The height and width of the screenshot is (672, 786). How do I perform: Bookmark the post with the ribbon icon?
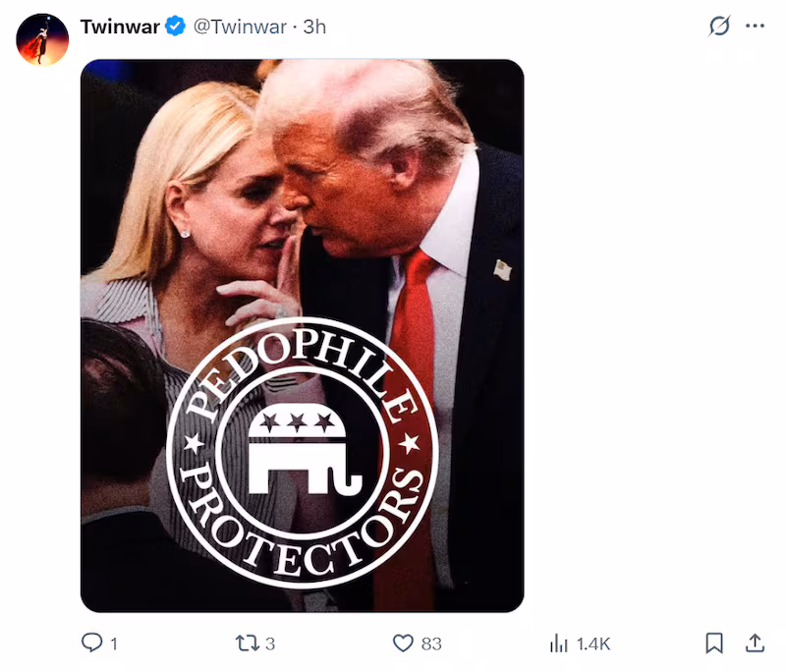[x=714, y=644]
